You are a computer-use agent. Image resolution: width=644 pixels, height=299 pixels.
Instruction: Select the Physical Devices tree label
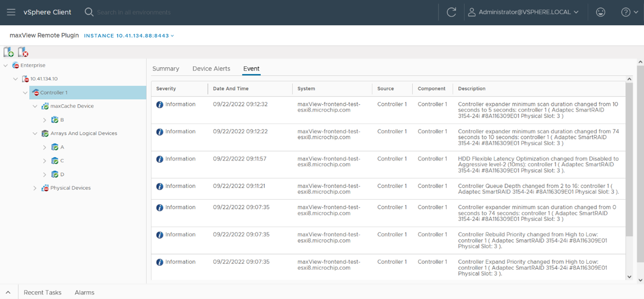tap(70, 188)
